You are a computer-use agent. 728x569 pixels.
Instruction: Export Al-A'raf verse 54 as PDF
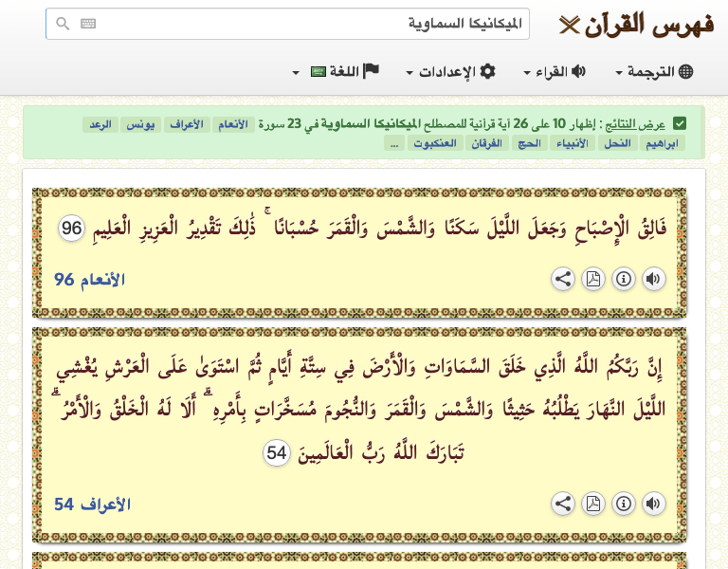coord(593,504)
